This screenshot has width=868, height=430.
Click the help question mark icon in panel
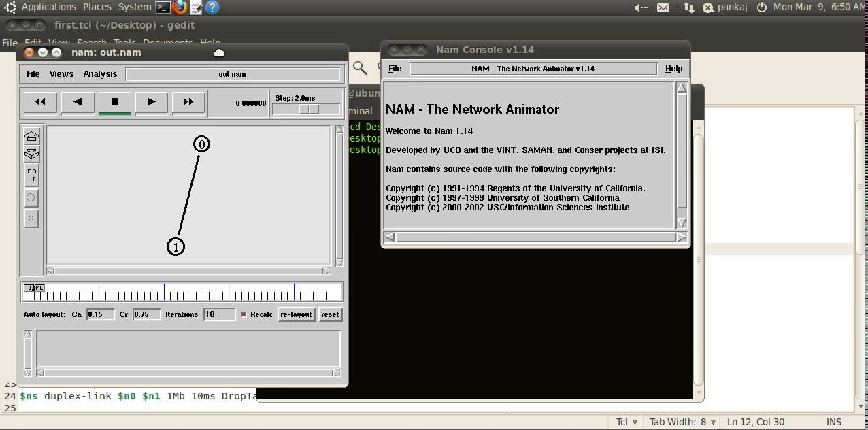tap(212, 7)
